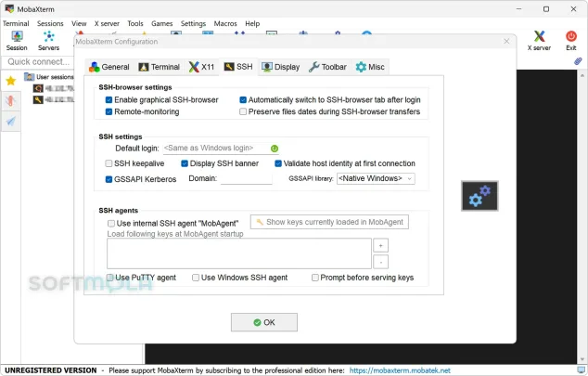Open the mobaxterm.mobatek.net link
Viewport: 588px width, 376px height.
click(400, 370)
